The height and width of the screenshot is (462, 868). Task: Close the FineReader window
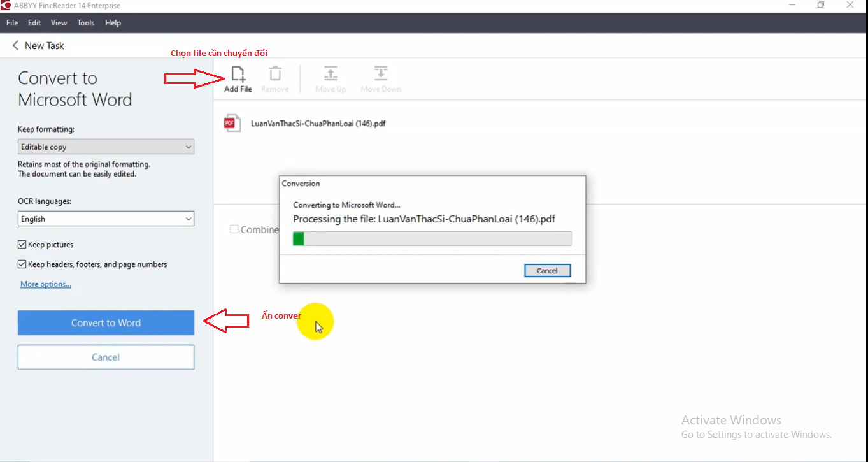pos(851,5)
